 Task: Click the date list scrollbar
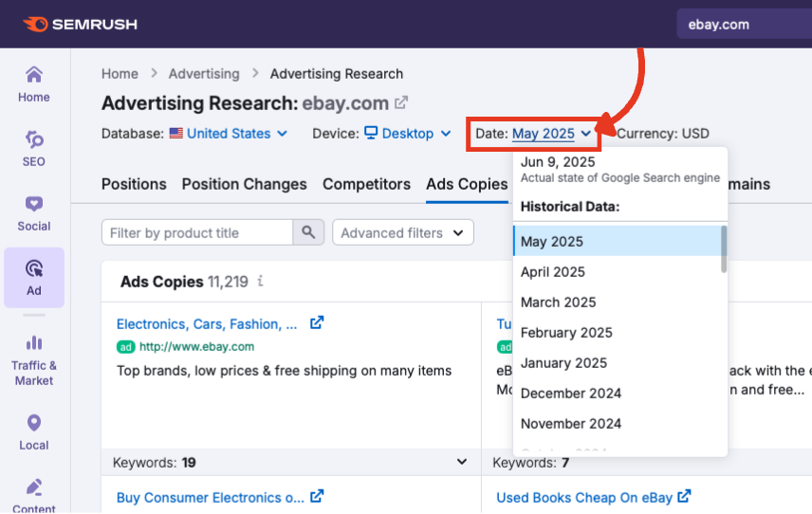tap(725, 248)
